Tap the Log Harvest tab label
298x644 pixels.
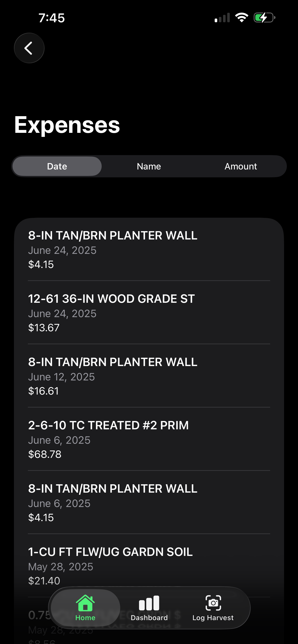coord(213,618)
